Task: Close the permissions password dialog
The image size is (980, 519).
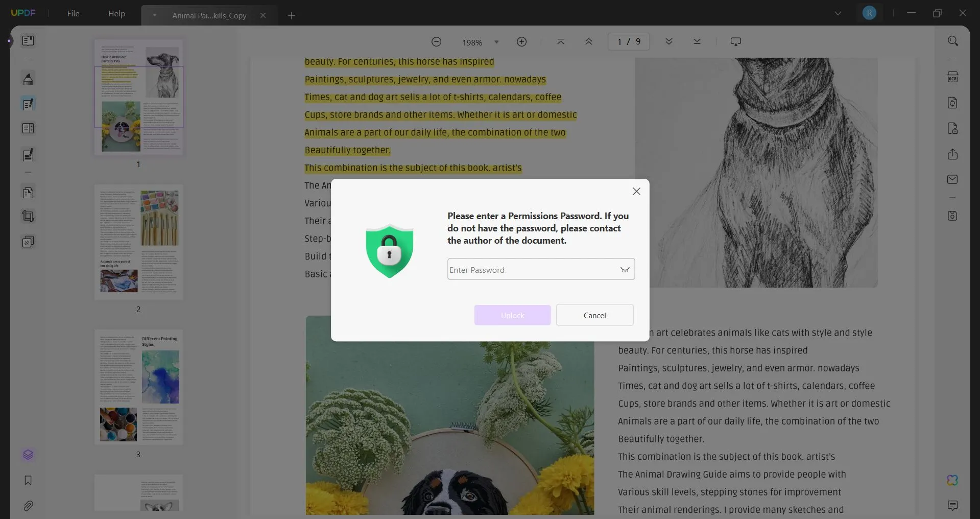Action: pyautogui.click(x=636, y=191)
